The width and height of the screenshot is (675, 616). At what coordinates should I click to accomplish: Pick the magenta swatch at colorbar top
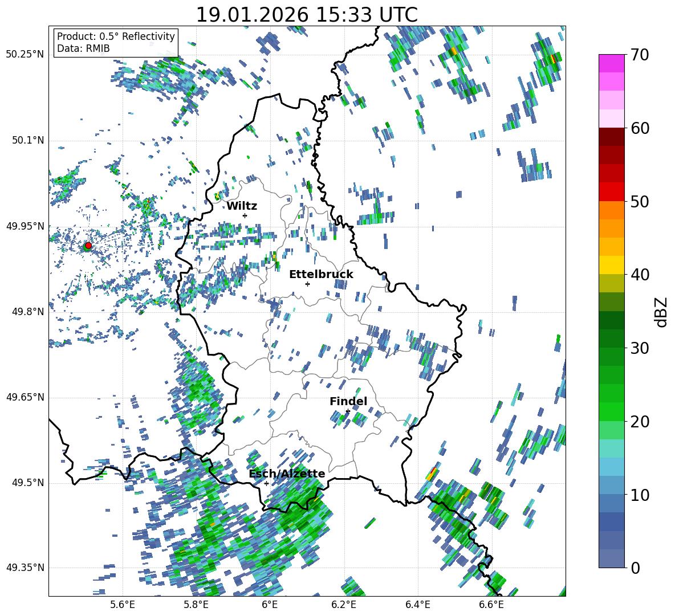pos(611,63)
